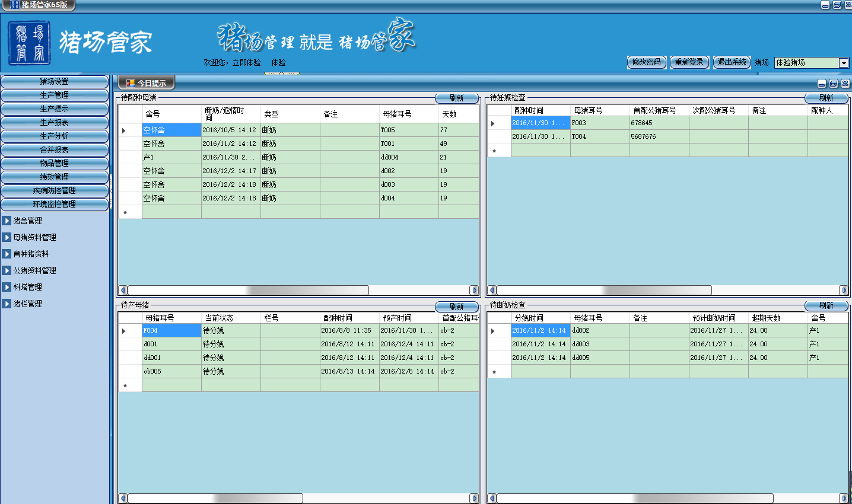The height and width of the screenshot is (504, 852).
Task: Open 生产分析 menu
Action: point(55,136)
